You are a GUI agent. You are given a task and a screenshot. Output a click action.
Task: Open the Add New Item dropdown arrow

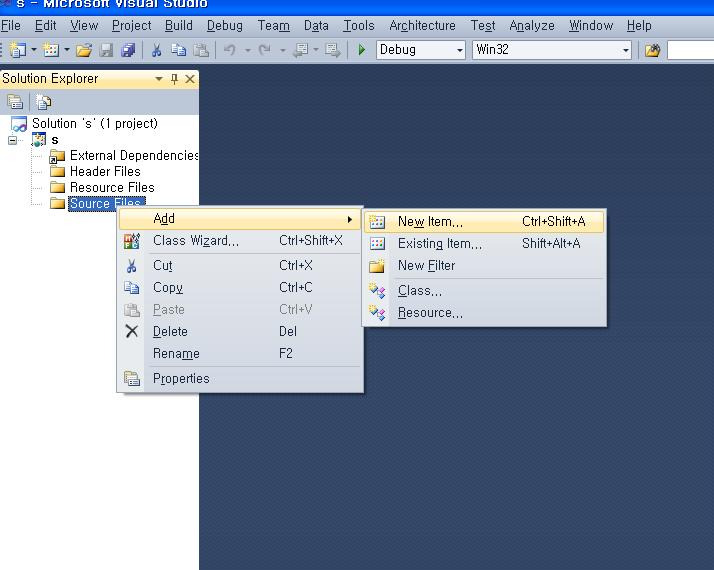tap(67, 50)
